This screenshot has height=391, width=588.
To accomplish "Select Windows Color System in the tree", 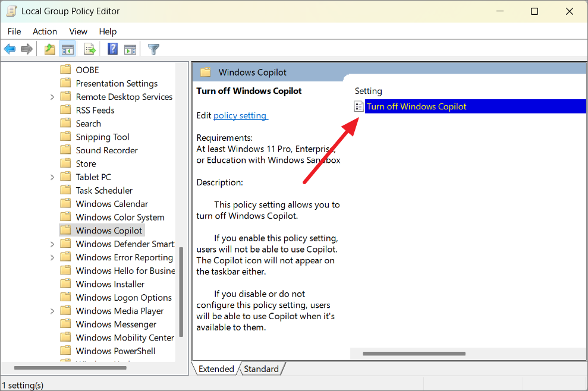I will (x=120, y=217).
